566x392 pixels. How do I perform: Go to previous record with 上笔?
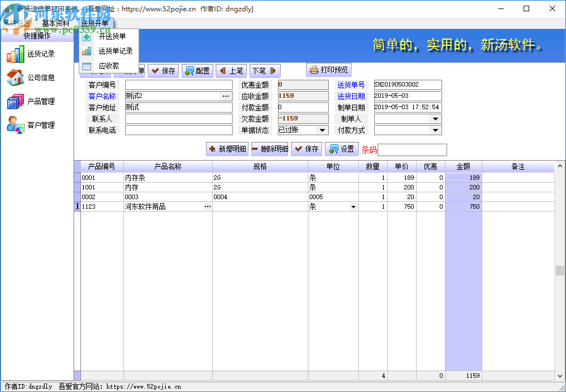pyautogui.click(x=231, y=71)
